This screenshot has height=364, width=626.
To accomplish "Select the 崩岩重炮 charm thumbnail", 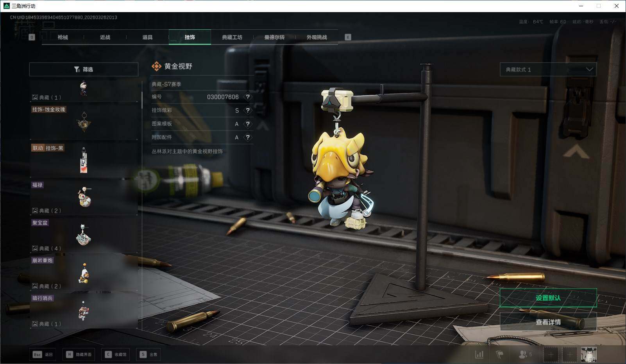I will point(84,273).
